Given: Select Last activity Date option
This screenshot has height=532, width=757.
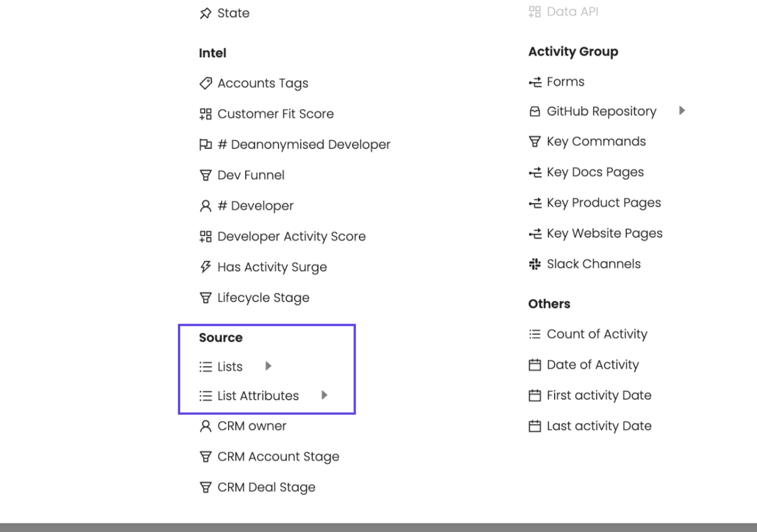Looking at the screenshot, I should click(599, 426).
